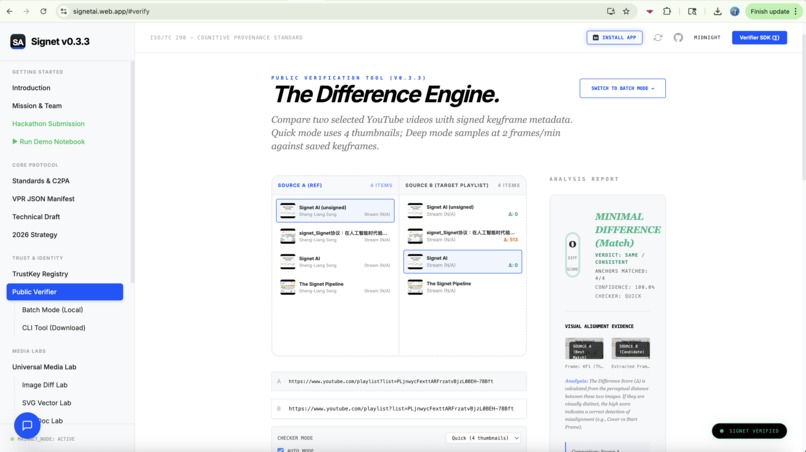Open Technical Draft page
This screenshot has width=806, height=452.
[x=36, y=217]
